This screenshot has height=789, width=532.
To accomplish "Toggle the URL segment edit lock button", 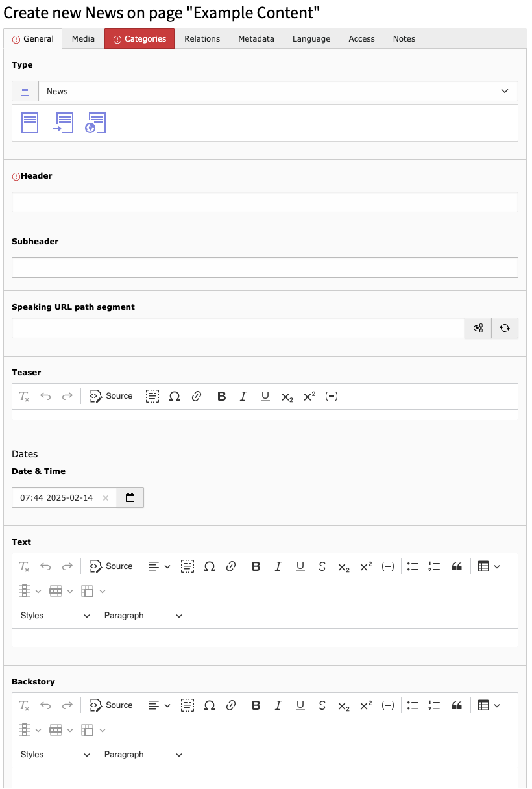I will point(478,328).
